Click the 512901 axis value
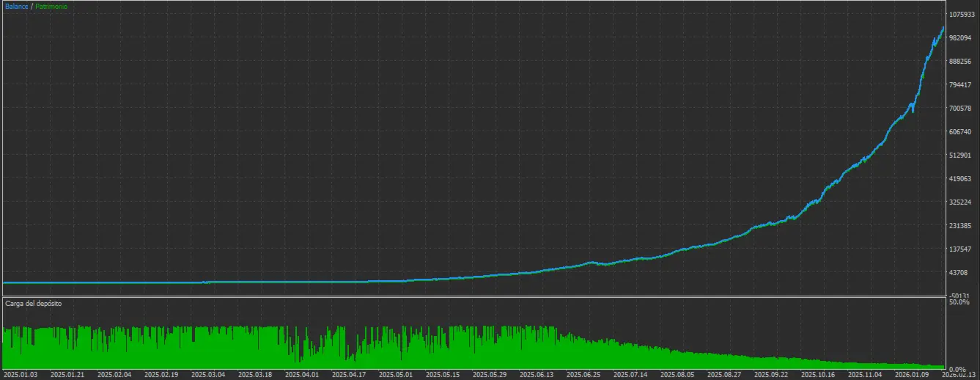The height and width of the screenshot is (380, 980). coord(961,156)
